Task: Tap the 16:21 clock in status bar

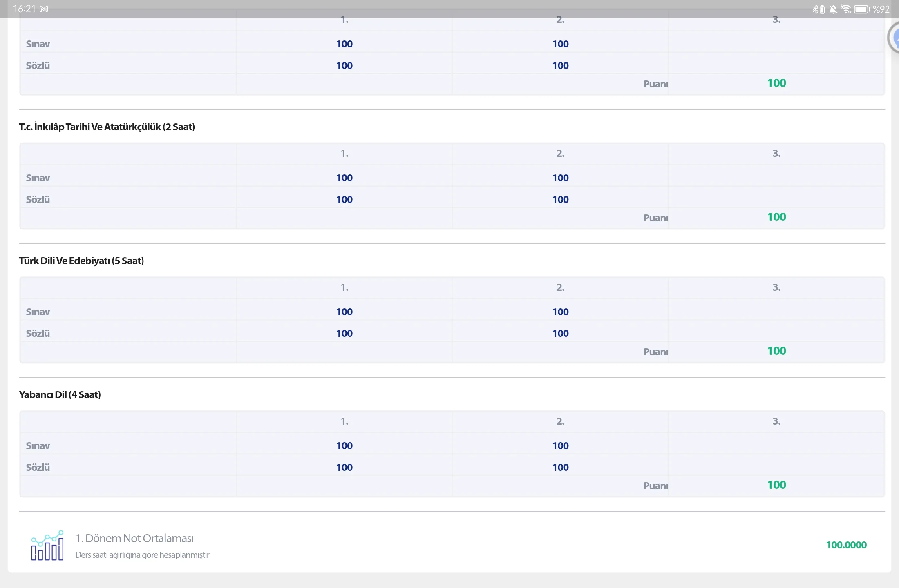Action: (x=24, y=9)
